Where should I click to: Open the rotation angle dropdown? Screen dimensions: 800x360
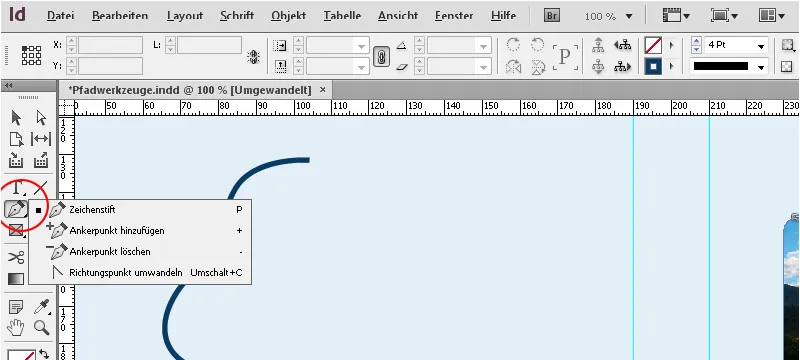pos(483,45)
